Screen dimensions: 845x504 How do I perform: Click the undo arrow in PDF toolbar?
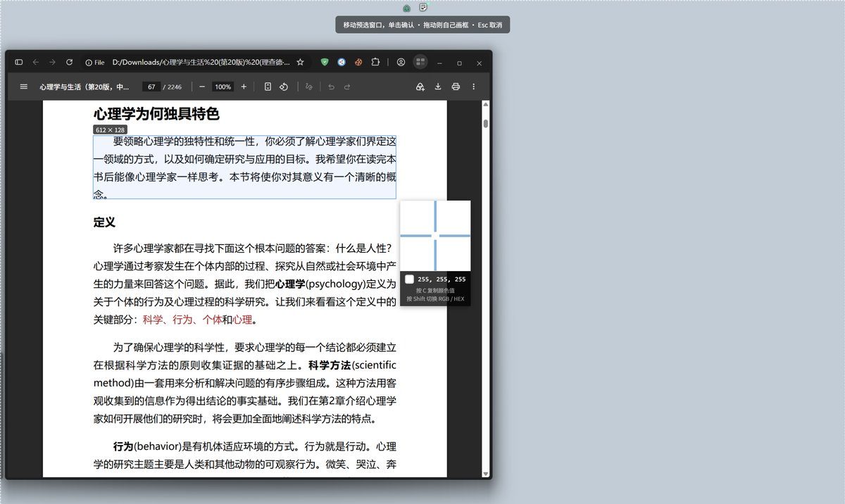point(331,87)
